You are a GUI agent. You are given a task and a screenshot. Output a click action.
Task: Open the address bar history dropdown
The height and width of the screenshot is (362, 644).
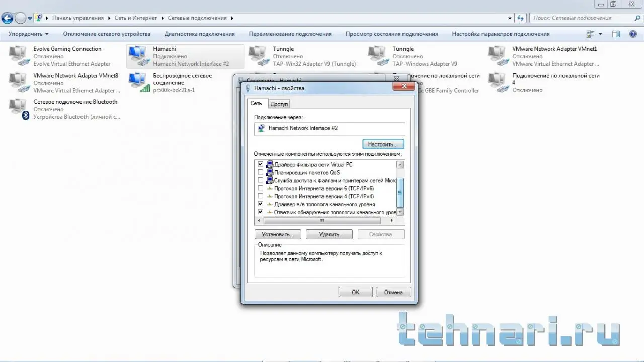(510, 18)
